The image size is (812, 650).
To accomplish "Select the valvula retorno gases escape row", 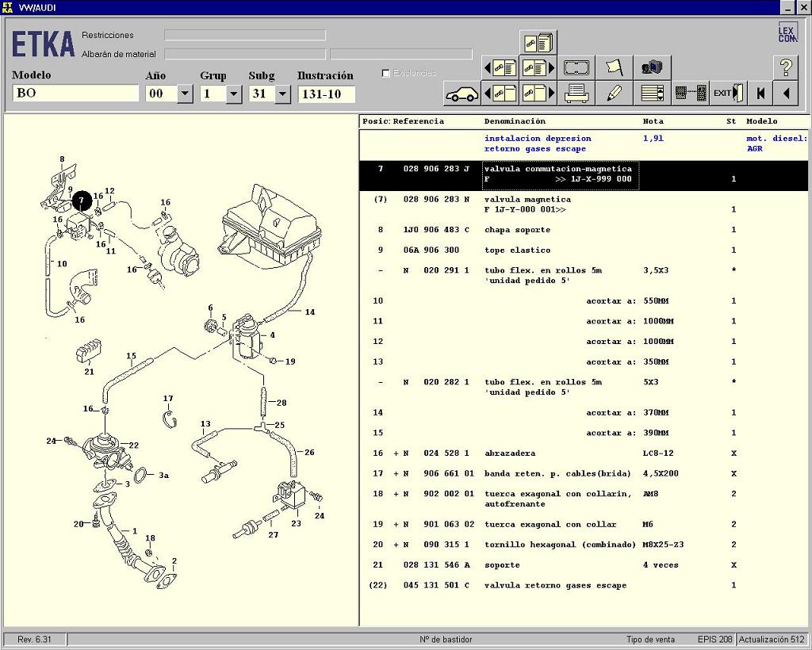I will [x=584, y=586].
